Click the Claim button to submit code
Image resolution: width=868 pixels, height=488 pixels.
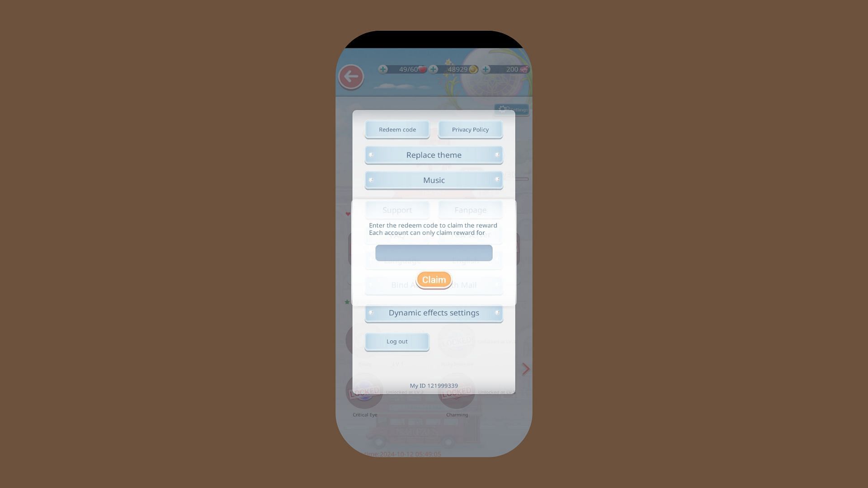tap(434, 279)
